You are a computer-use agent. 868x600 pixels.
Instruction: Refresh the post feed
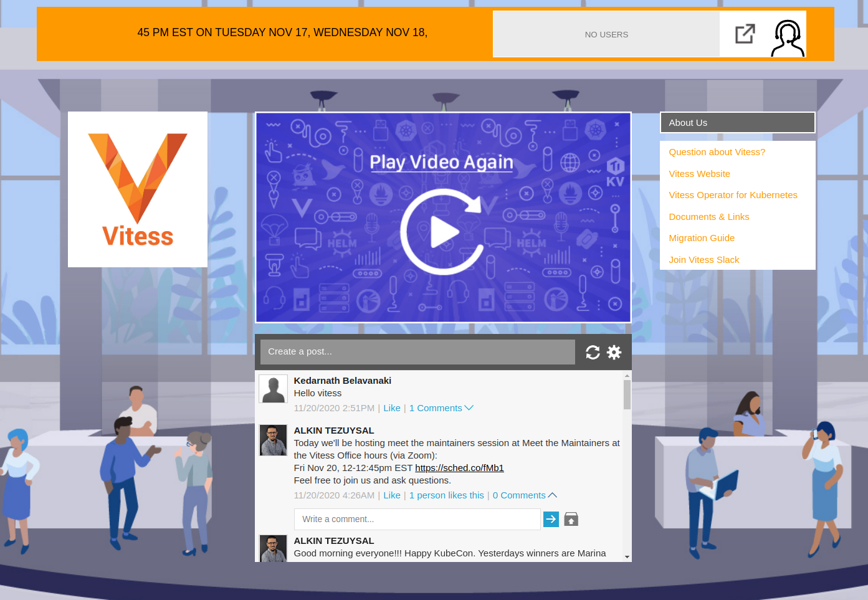pos(593,353)
